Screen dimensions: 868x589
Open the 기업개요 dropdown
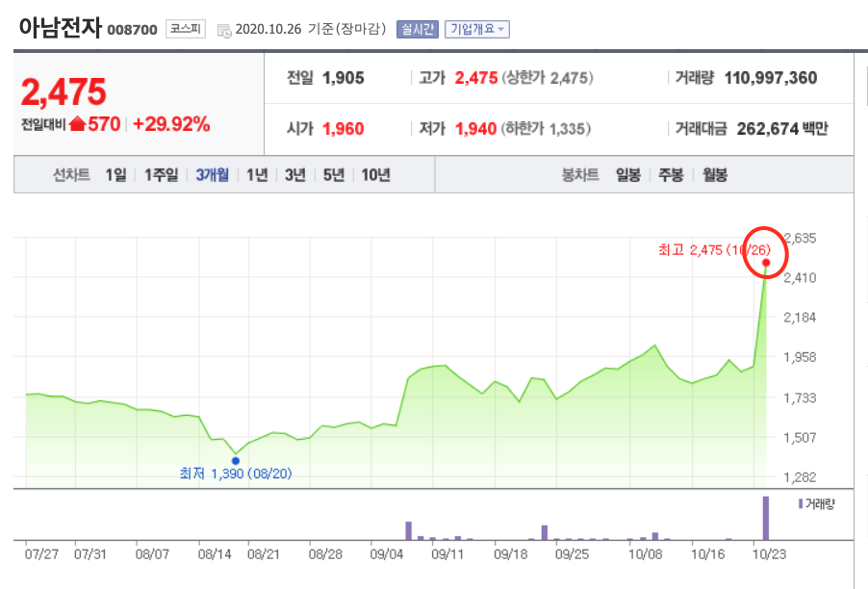pos(477,29)
